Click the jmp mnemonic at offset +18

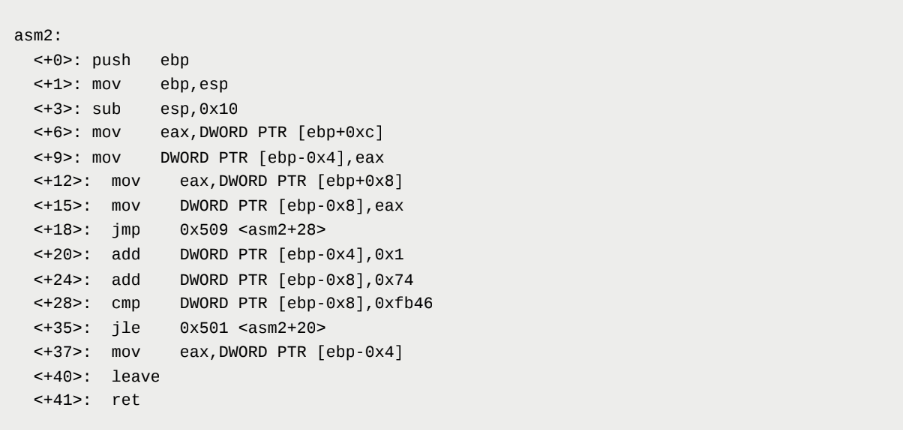click(x=125, y=230)
